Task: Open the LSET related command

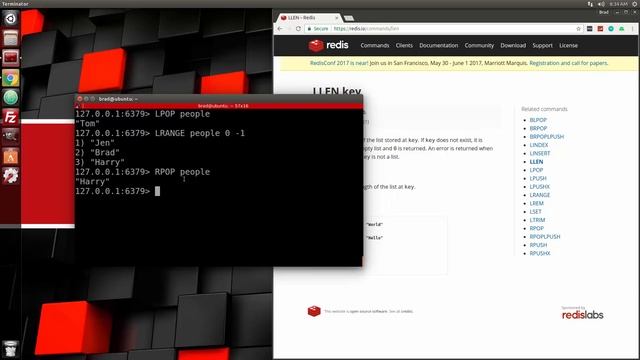Action: 536,212
